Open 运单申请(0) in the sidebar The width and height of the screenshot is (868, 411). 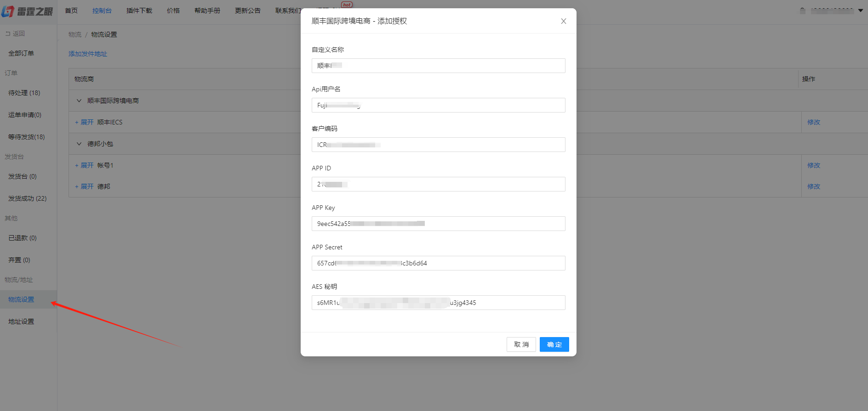point(25,115)
